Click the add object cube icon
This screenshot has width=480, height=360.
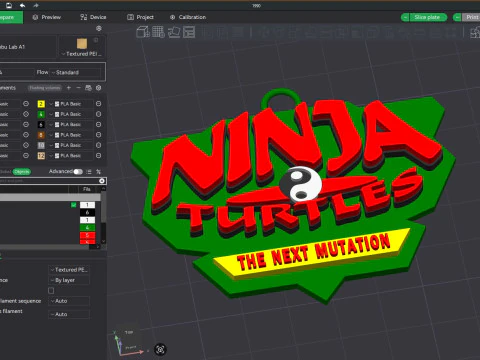[x=143, y=32]
